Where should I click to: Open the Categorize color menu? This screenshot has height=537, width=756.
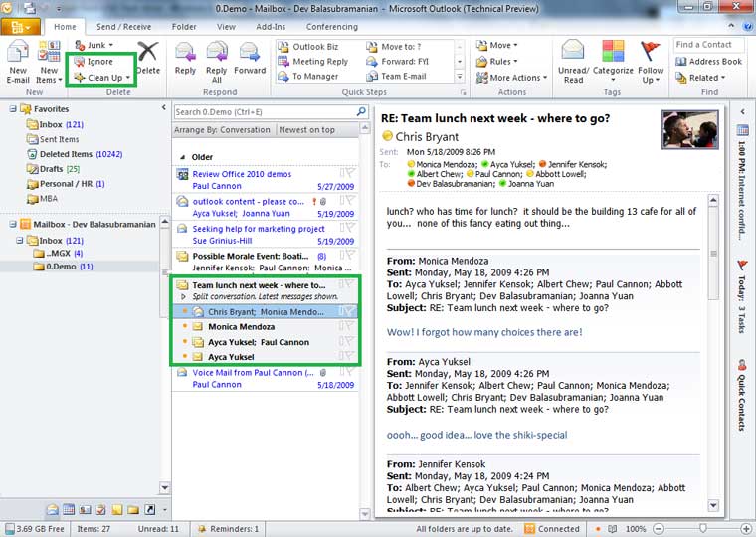pos(613,62)
